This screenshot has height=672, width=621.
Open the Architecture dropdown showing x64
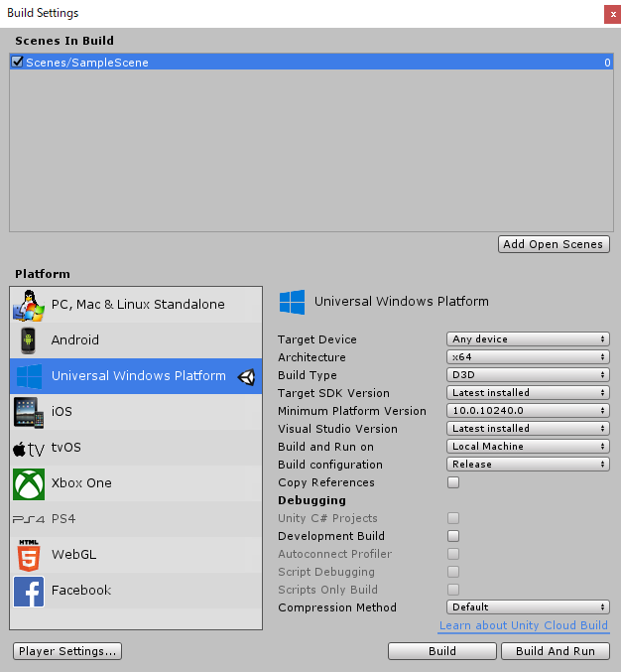(528, 357)
